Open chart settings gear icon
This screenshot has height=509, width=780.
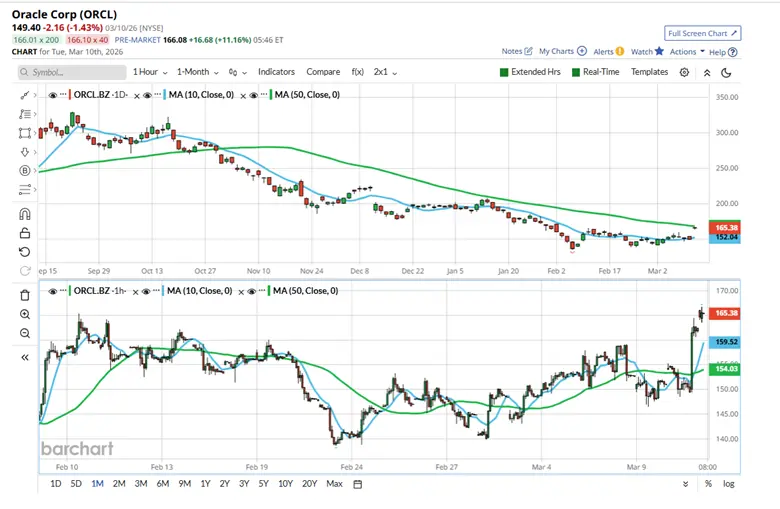coord(684,73)
